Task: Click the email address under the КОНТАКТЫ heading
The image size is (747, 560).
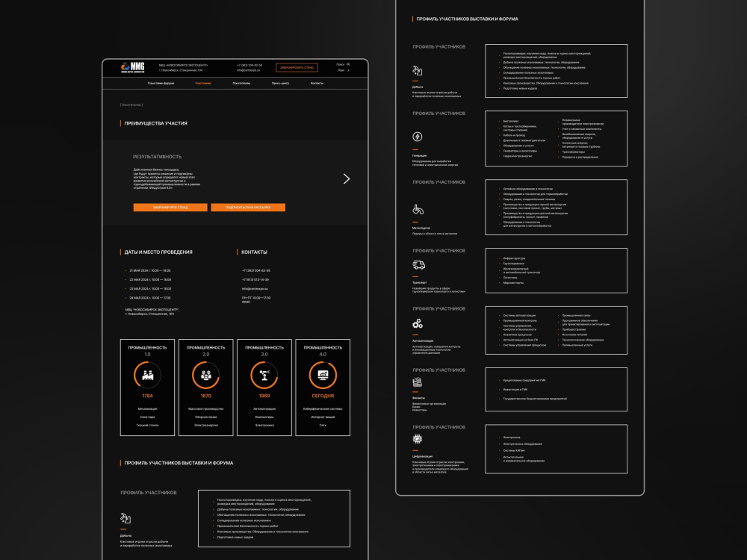Action: pos(255,288)
